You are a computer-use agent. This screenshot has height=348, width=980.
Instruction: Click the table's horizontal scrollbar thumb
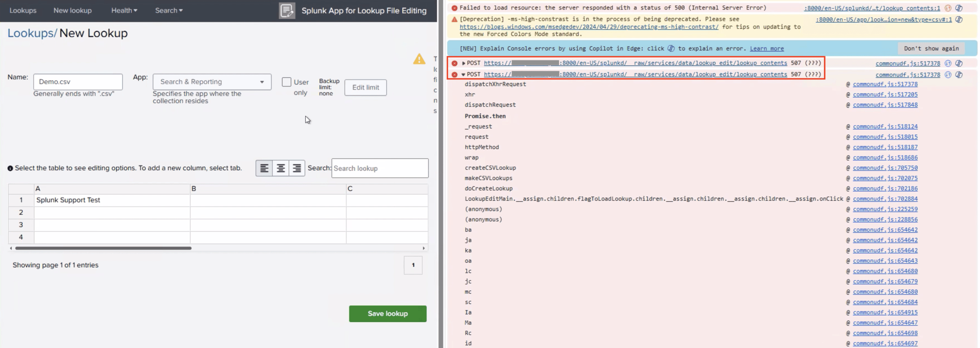tap(103, 248)
